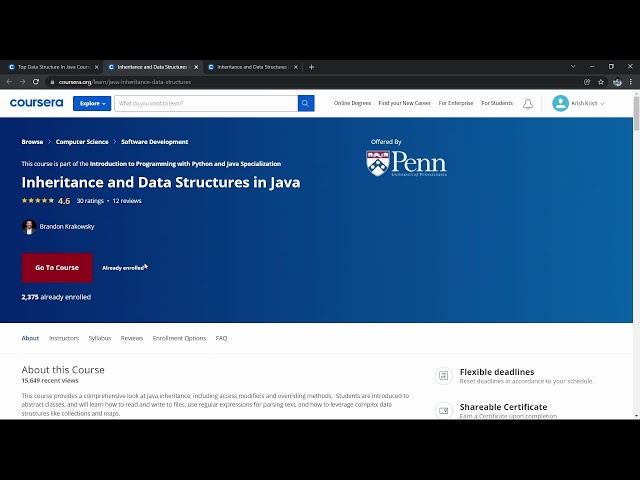Click the blue search magnifier button

point(306,103)
